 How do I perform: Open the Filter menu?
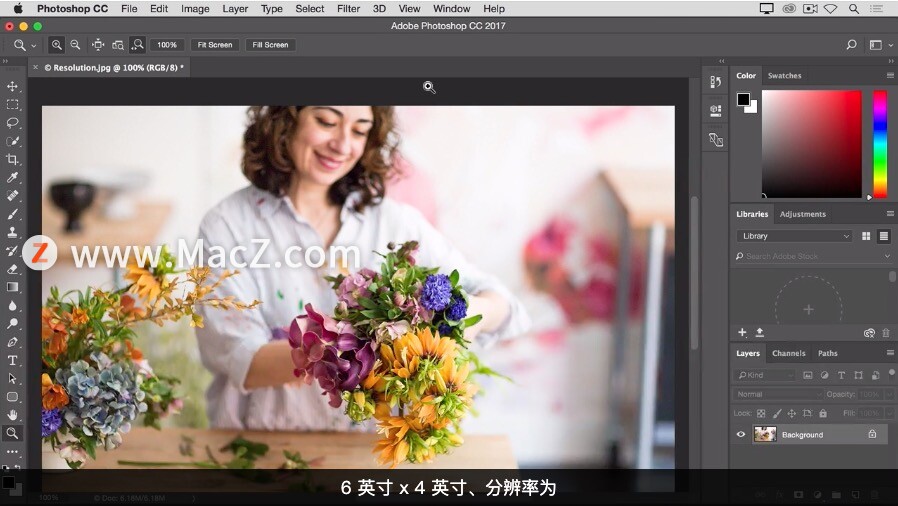click(x=348, y=9)
